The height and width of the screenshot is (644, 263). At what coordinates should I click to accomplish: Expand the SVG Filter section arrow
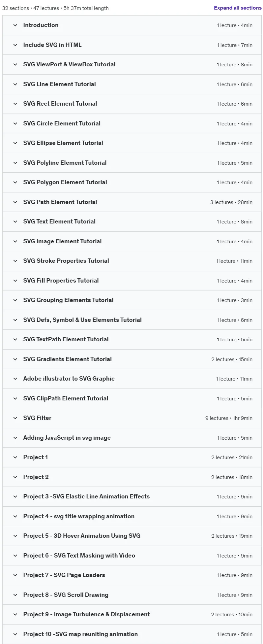pyautogui.click(x=15, y=418)
